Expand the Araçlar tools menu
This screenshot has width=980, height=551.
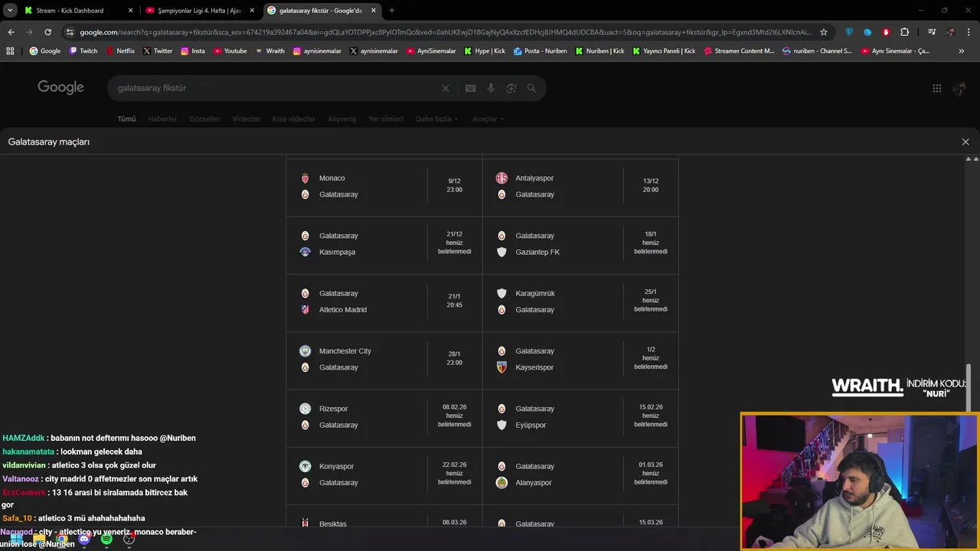click(488, 119)
